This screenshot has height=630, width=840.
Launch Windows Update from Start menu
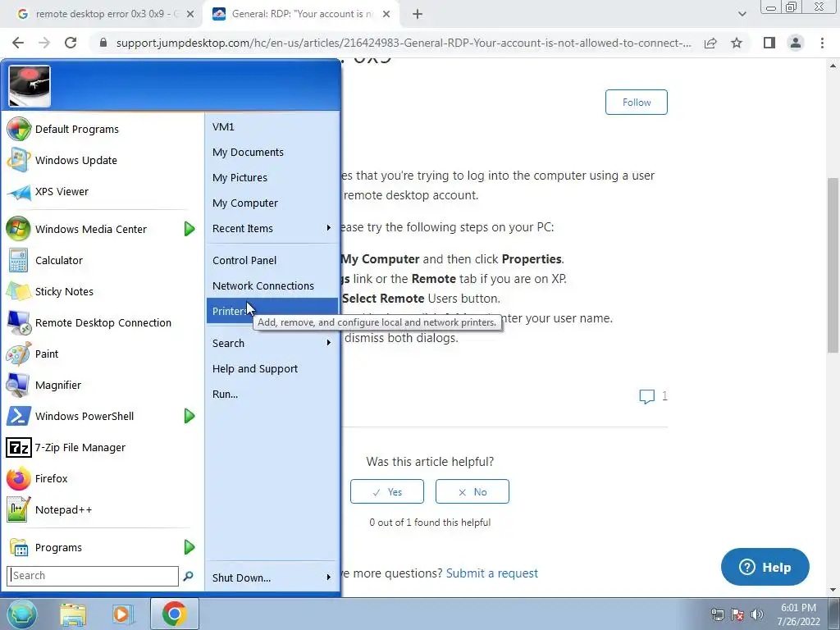[x=19, y=160]
